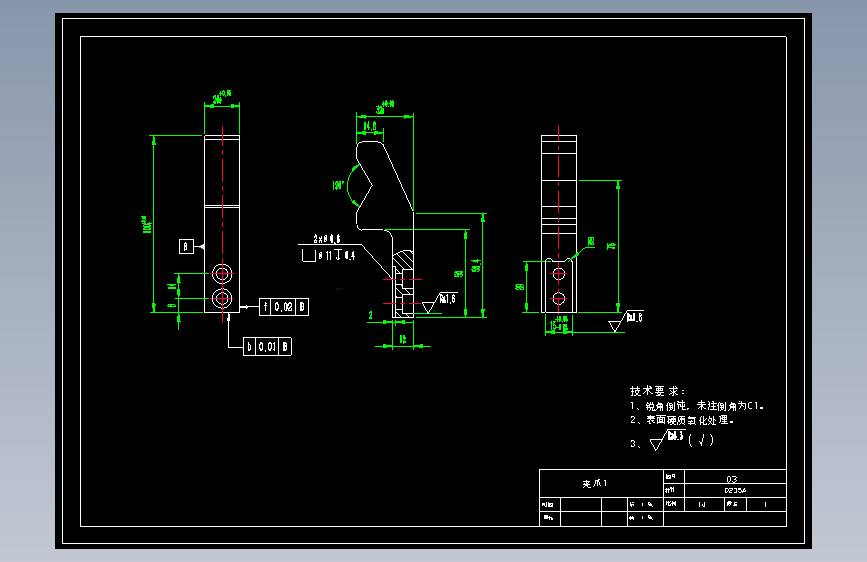867x562 pixels.
Task: Click the note '1、锐角倒钝, 未注倒角为C1'
Action: click(x=697, y=406)
